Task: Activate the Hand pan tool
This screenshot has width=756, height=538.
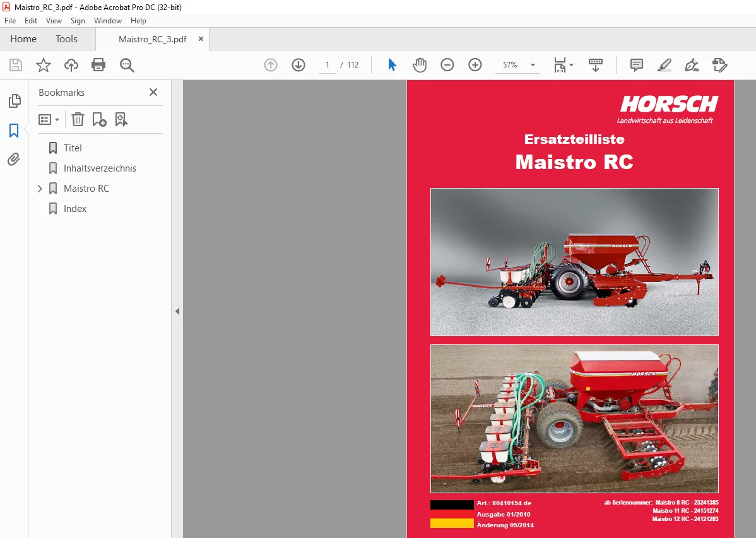Action: 420,64
